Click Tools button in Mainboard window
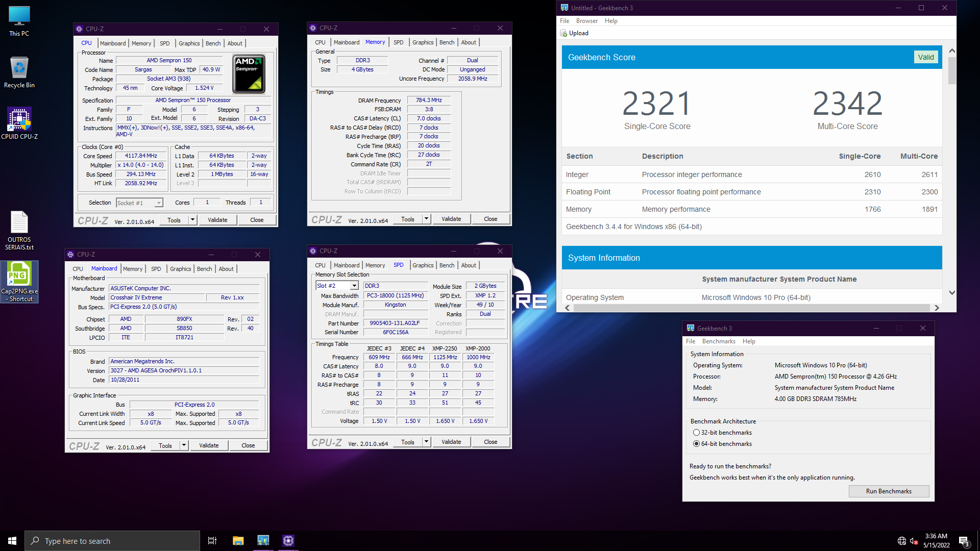The height and width of the screenshot is (551, 980). 165,445
